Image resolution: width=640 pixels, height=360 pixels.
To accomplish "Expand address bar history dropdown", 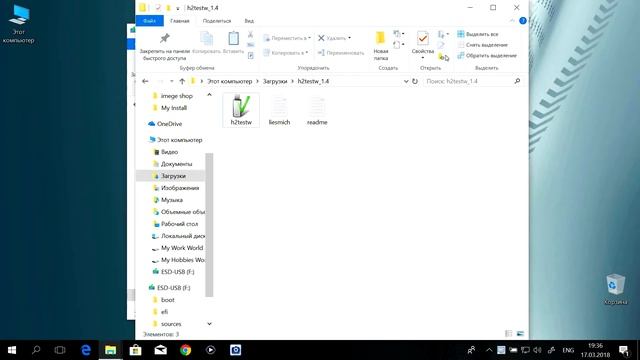I will (x=406, y=81).
